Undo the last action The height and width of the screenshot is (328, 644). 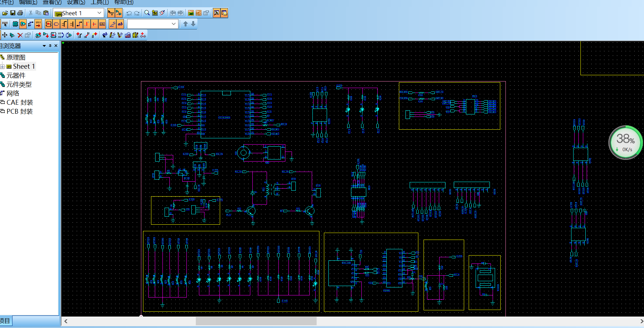(129, 13)
